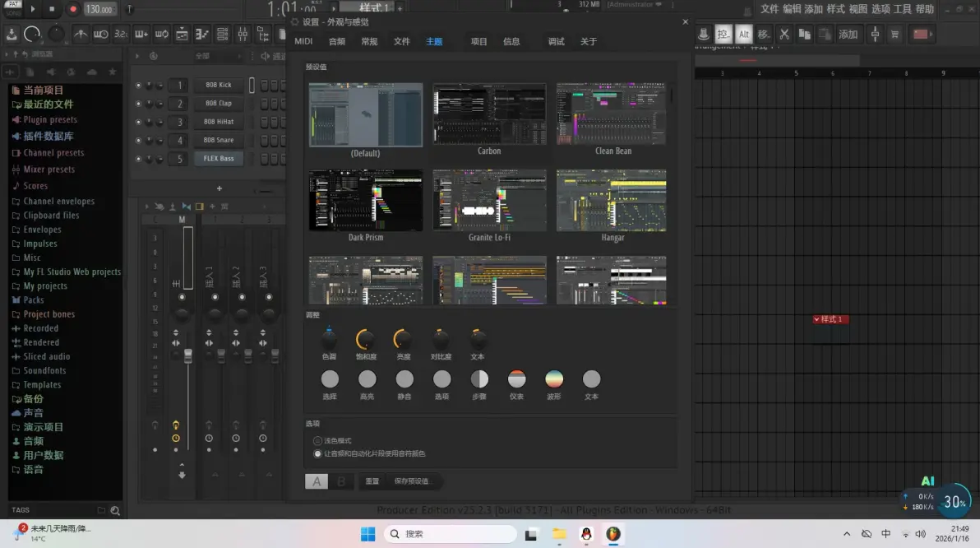Click the 3.2.1 countdown icon
This screenshot has width=980, height=548.
[121, 35]
